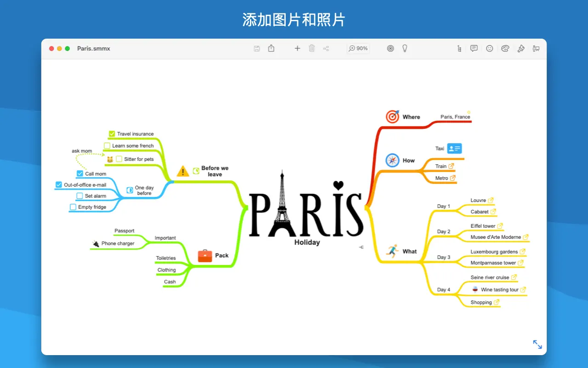Click the trash delete icon
588x368 pixels.
coord(312,48)
